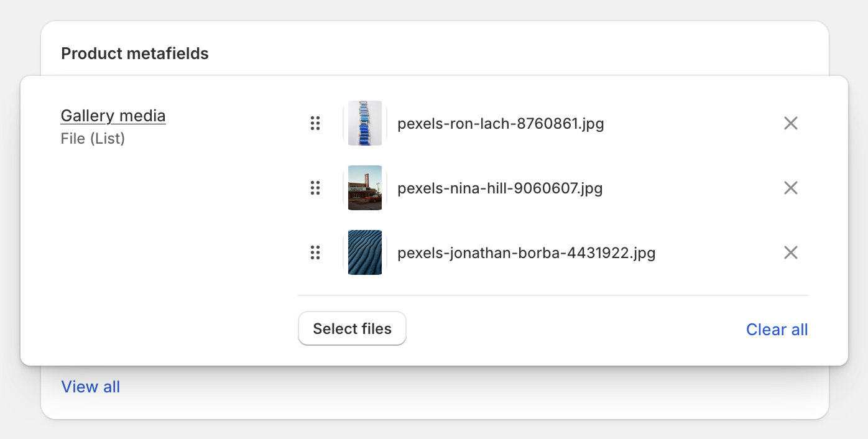Click the Gallery media metafield row background
The width and height of the screenshot is (868, 439).
(218, 187)
